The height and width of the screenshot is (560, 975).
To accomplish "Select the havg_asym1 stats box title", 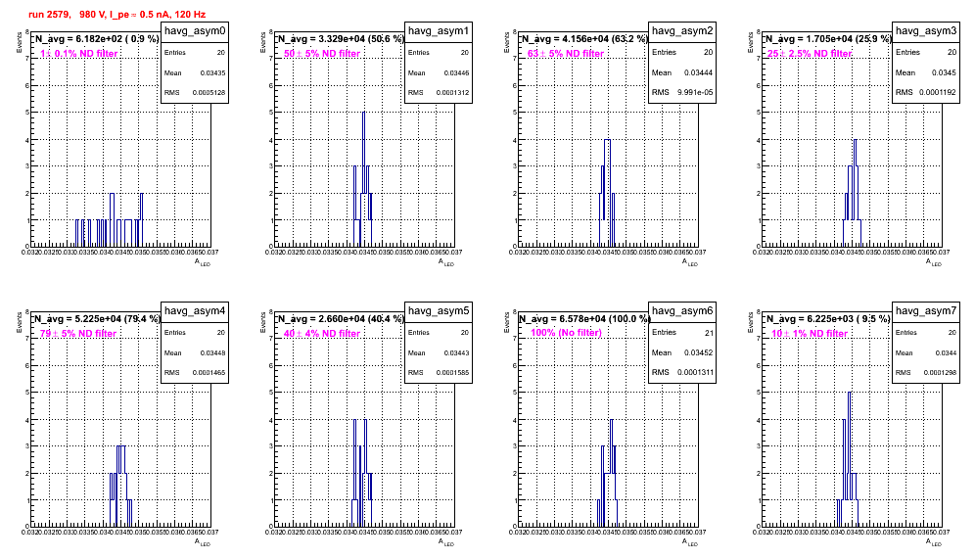I will tap(439, 30).
